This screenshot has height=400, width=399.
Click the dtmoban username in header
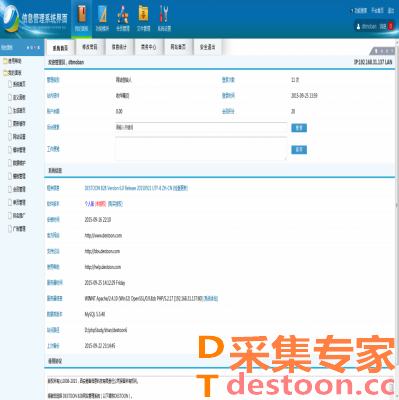point(369,26)
